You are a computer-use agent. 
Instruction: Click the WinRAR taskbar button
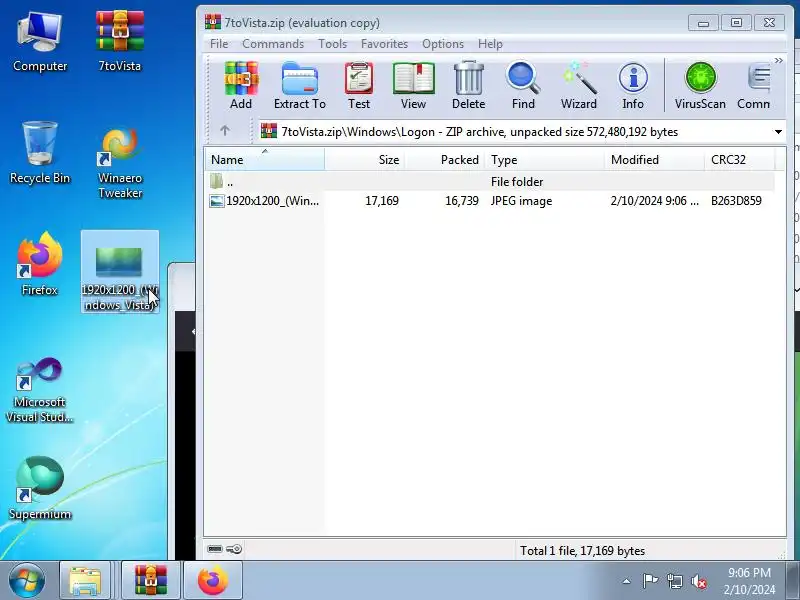(151, 581)
